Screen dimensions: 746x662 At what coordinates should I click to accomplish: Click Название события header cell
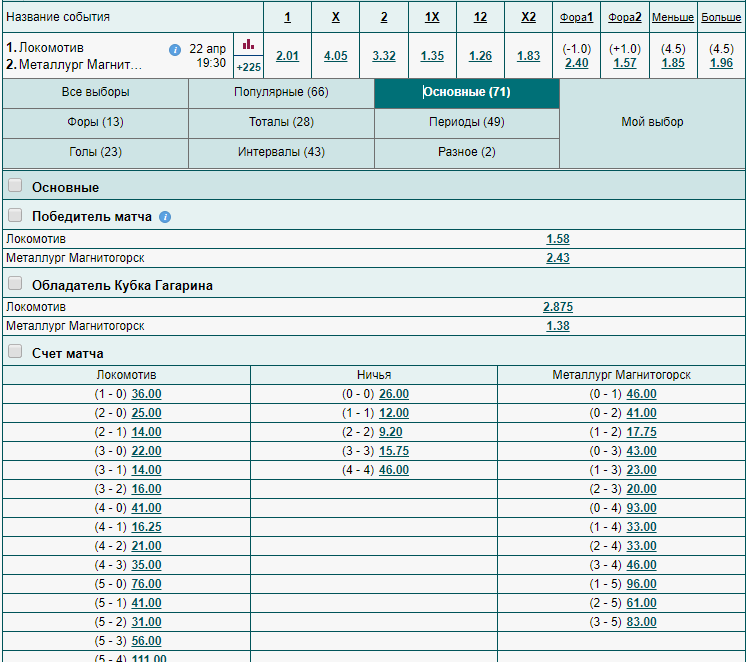[133, 17]
